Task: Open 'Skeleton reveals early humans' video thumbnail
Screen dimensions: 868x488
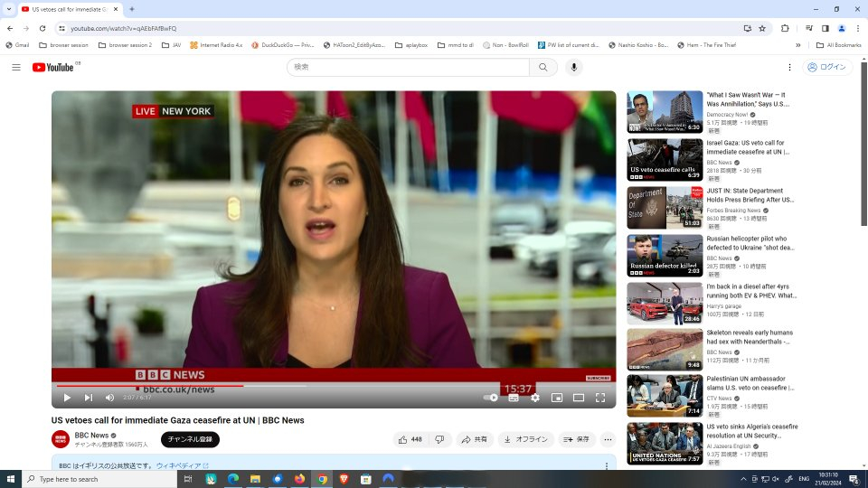Action: click(x=665, y=350)
